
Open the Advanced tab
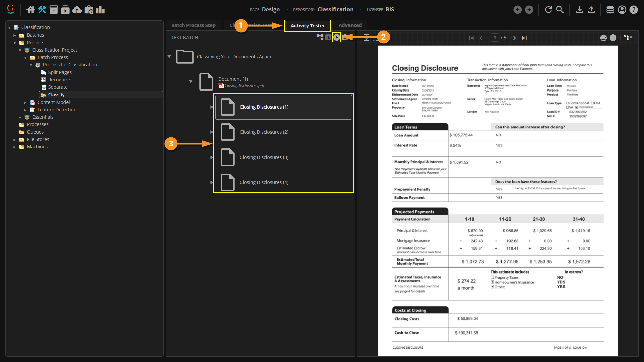pos(350,25)
